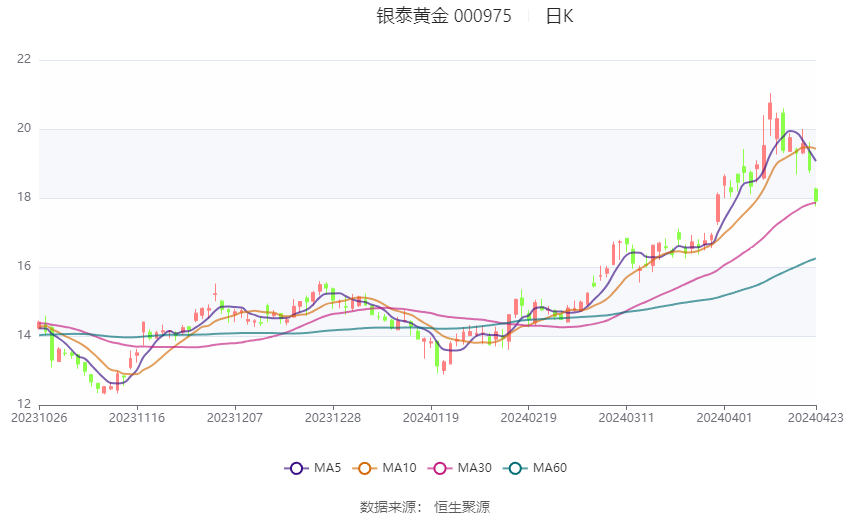
Task: Click the 20240119 x-axis date label
Action: click(431, 418)
